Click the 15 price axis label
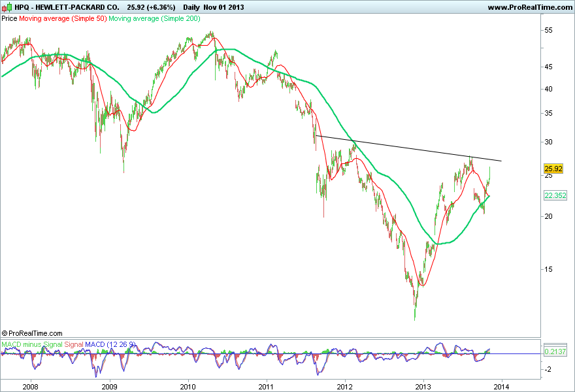 (548, 269)
